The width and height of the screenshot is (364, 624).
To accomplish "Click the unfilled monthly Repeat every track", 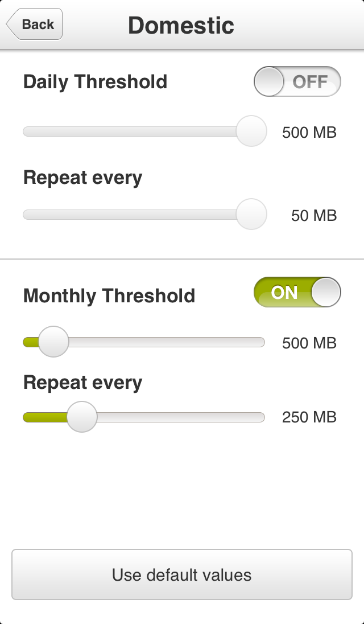I will (179, 417).
